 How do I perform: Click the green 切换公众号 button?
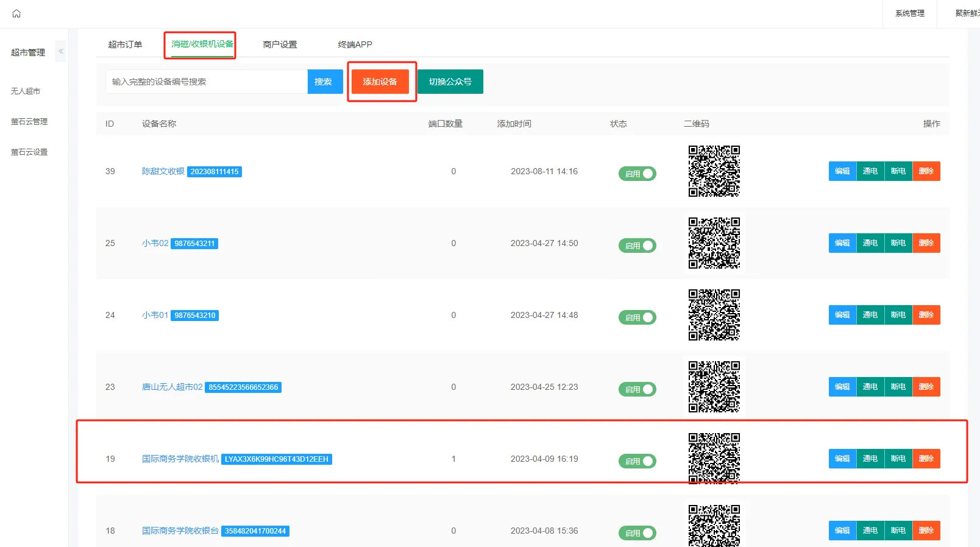click(450, 82)
